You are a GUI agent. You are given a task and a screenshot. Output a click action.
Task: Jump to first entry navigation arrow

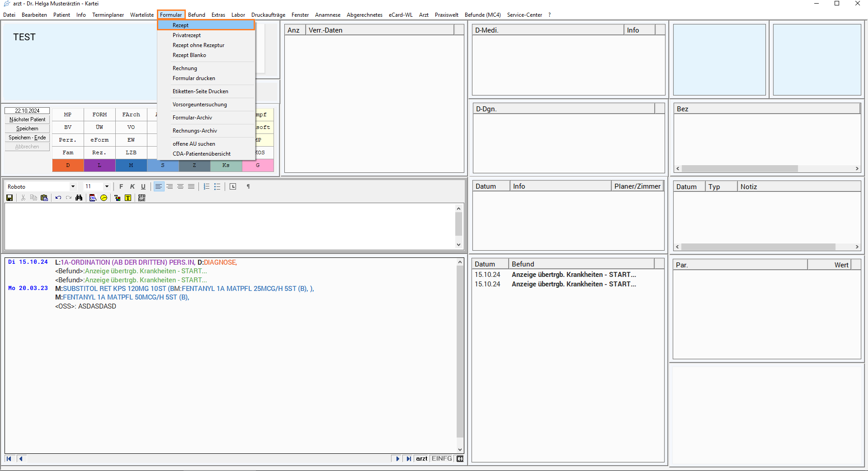(9, 458)
